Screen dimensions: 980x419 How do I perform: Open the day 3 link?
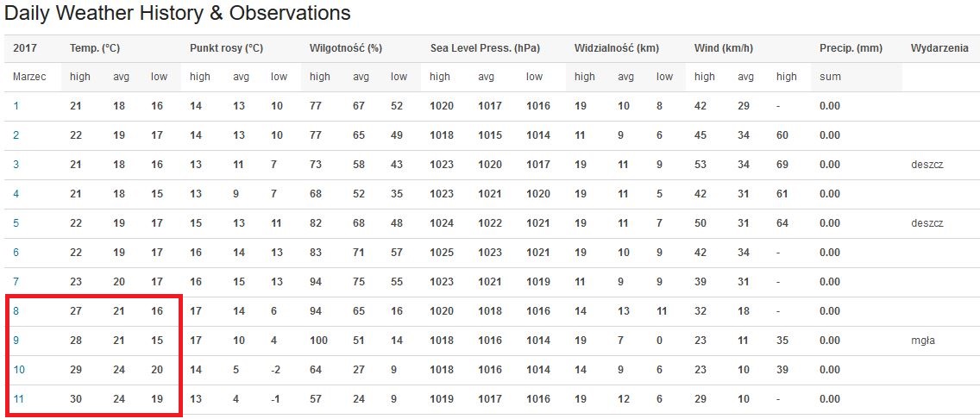[x=16, y=165]
